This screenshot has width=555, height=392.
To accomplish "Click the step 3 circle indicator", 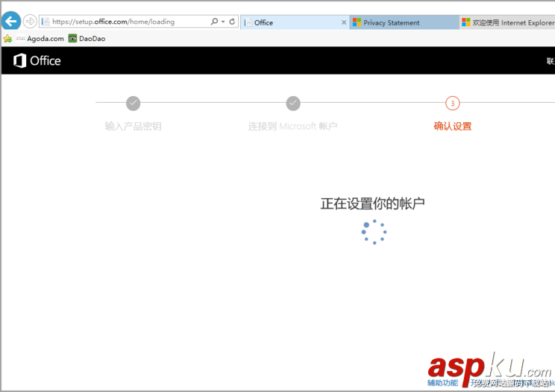I will point(452,103).
